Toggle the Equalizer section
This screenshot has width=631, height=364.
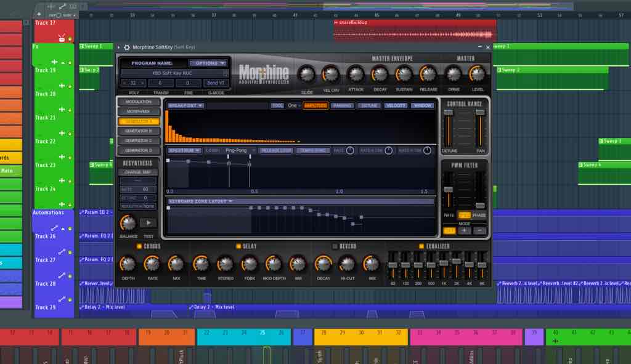click(x=421, y=246)
